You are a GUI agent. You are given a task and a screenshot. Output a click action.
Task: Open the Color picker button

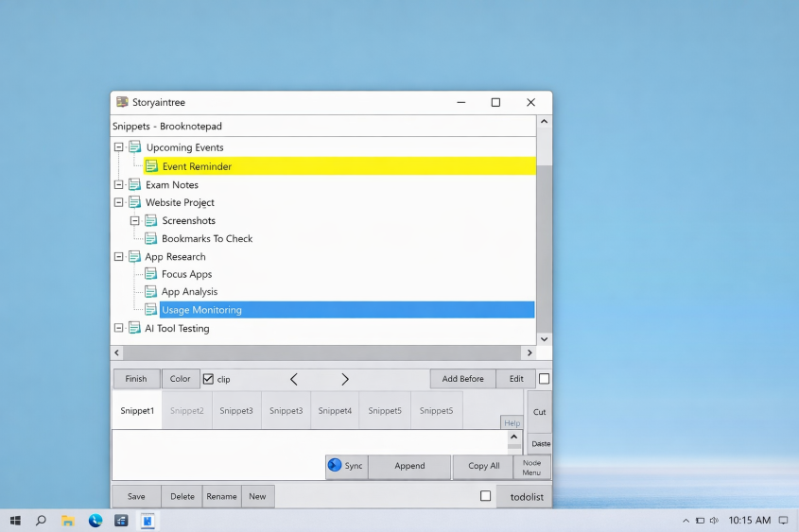pyautogui.click(x=181, y=379)
